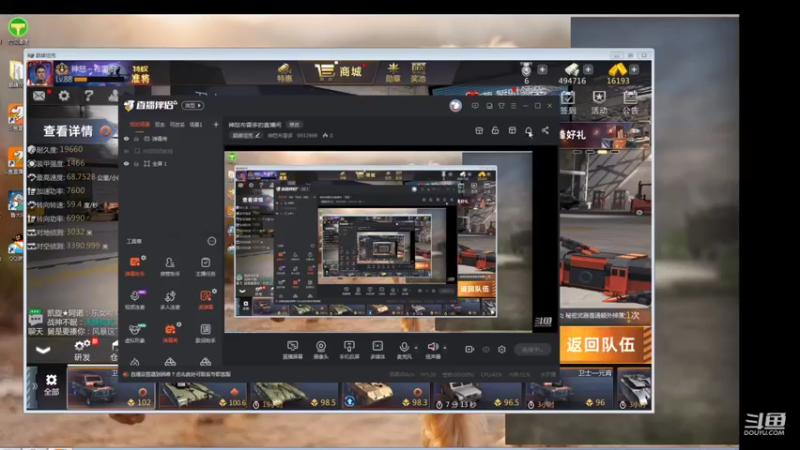This screenshot has width=800, height=450.
Task: Open the 签到 sign-in menu in game
Action: [x=568, y=103]
